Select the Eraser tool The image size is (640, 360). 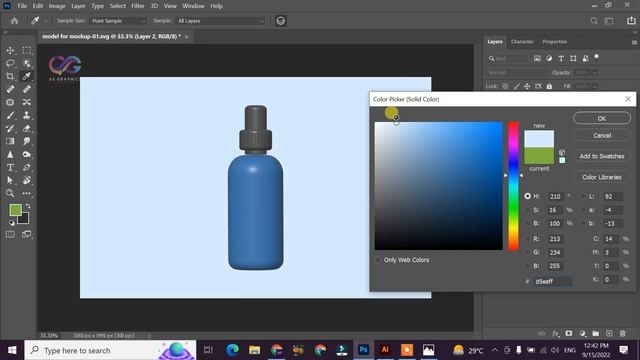click(27, 129)
